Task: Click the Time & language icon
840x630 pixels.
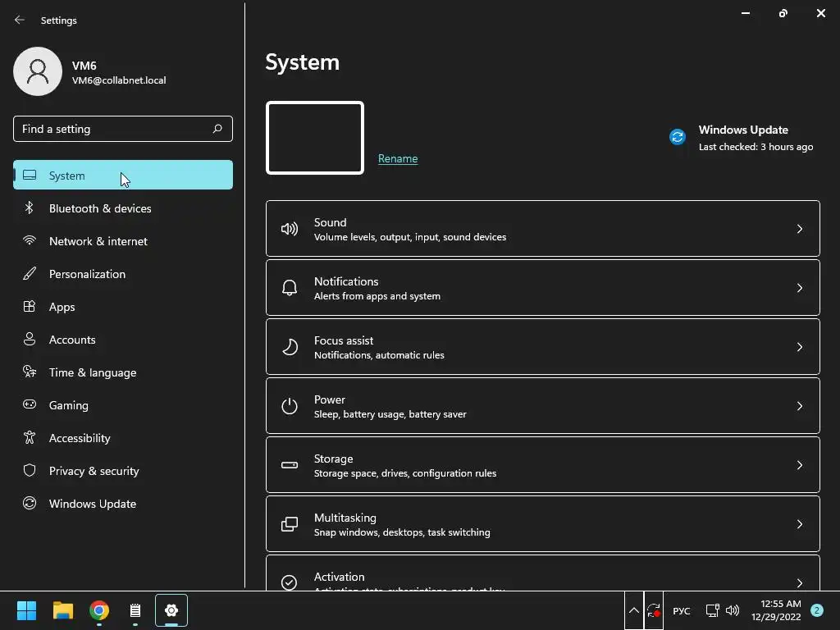Action: 30,372
